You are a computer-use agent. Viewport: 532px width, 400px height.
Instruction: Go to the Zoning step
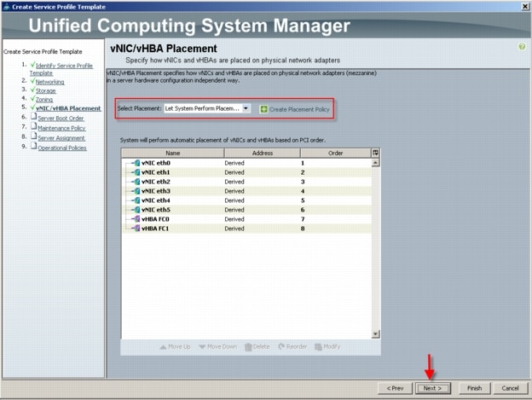click(x=44, y=100)
